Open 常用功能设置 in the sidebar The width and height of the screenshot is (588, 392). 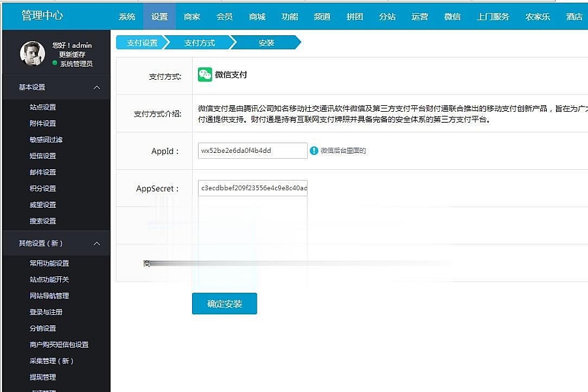49,263
